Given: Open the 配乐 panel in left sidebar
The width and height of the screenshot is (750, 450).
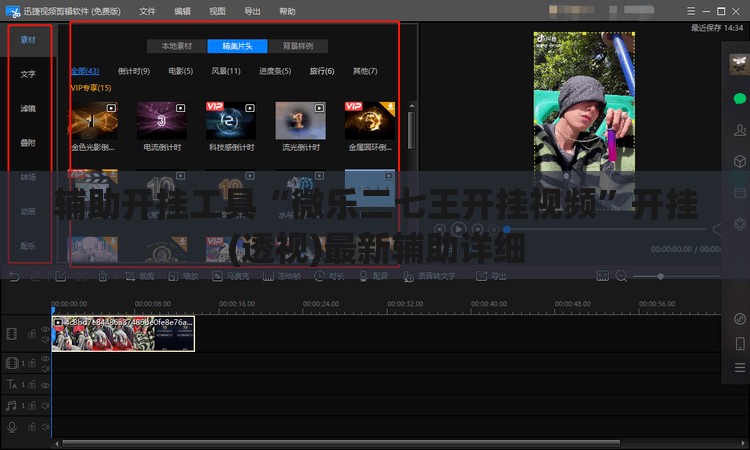Looking at the screenshot, I should [x=28, y=246].
